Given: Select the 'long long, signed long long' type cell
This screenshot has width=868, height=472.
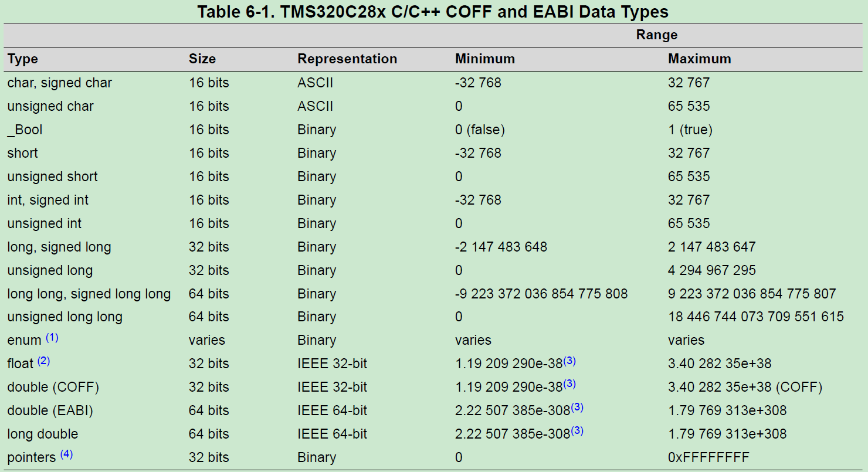Looking at the screenshot, I should click(x=89, y=294).
